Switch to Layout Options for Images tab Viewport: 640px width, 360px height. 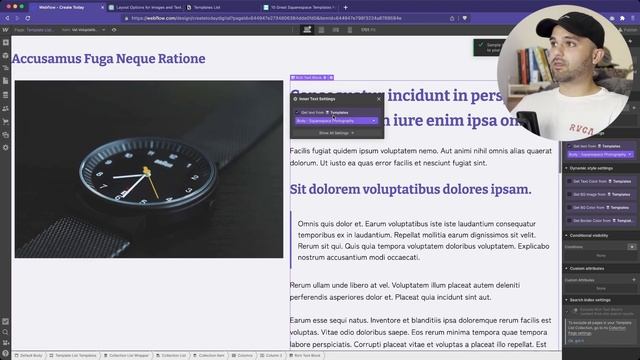[145, 7]
